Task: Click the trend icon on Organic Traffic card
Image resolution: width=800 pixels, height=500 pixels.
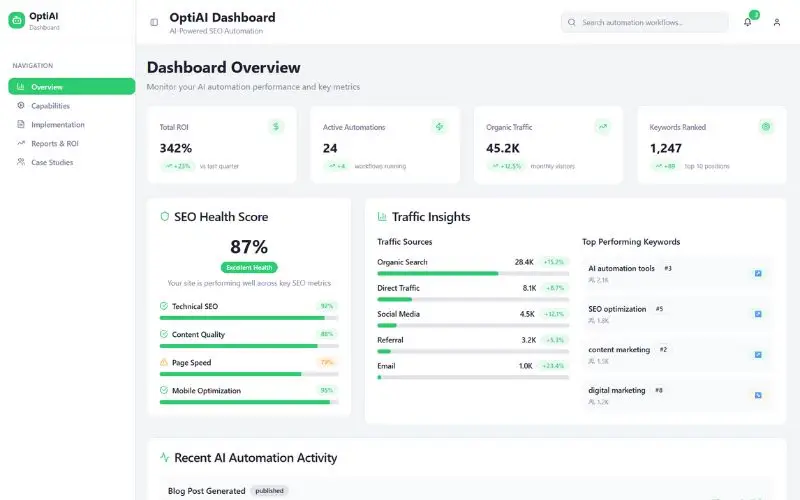Action: (x=603, y=127)
